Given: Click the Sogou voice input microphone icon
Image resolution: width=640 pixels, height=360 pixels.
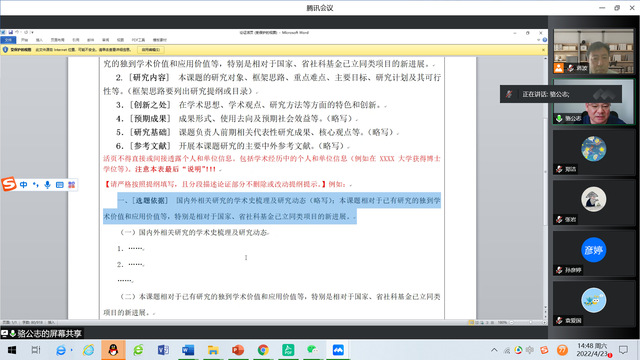Looking at the screenshot, I should coord(47,185).
